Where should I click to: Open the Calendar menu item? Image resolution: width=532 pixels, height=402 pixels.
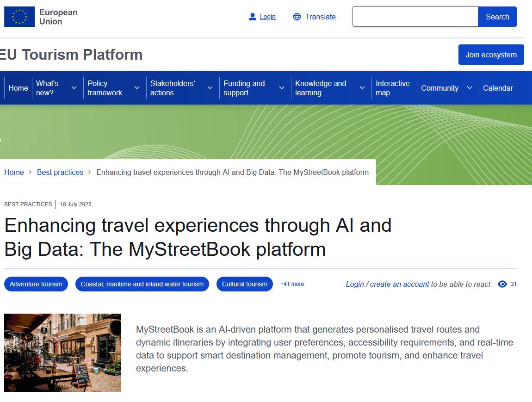[498, 88]
